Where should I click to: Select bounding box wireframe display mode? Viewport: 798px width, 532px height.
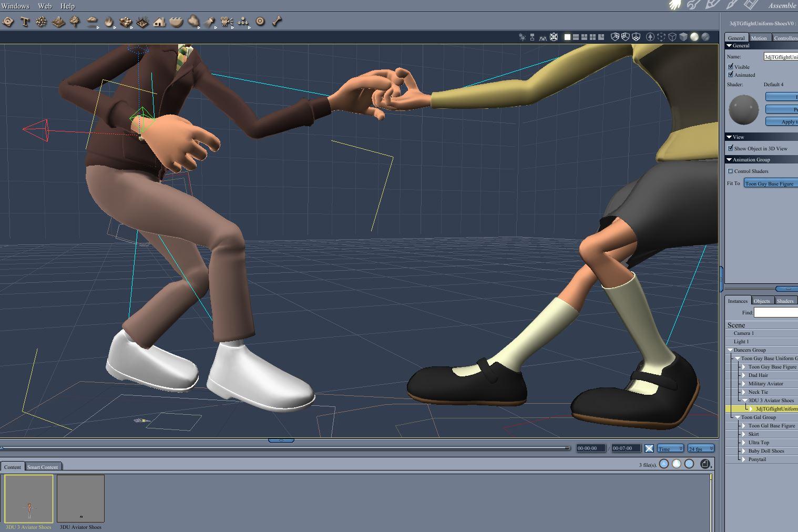click(x=672, y=37)
